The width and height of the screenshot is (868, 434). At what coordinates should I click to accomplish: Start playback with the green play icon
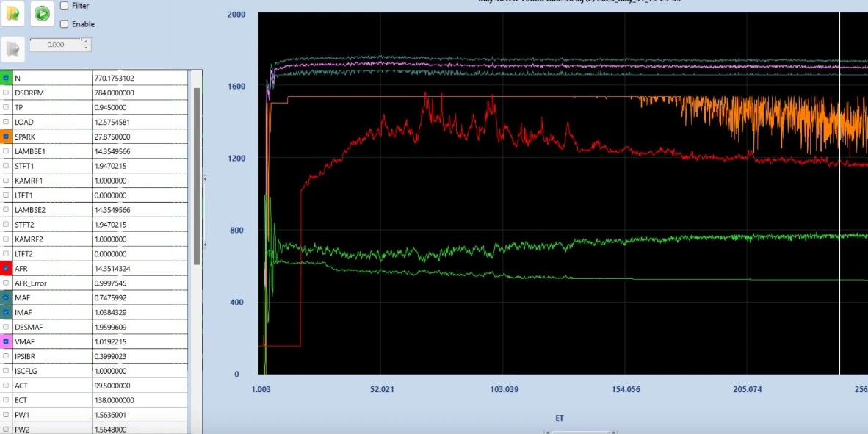click(42, 13)
